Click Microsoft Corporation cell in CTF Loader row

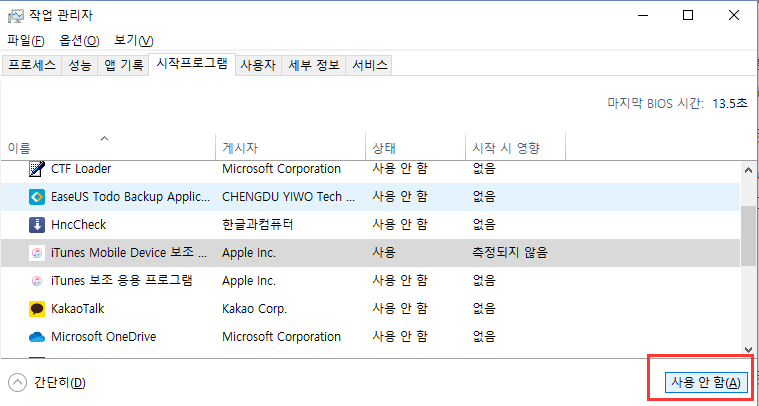click(x=281, y=169)
